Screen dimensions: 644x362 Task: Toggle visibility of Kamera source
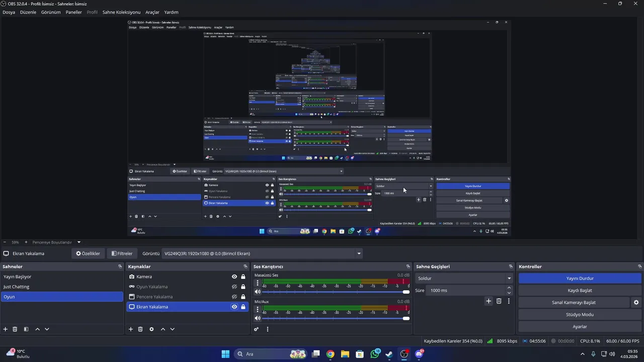point(234,277)
